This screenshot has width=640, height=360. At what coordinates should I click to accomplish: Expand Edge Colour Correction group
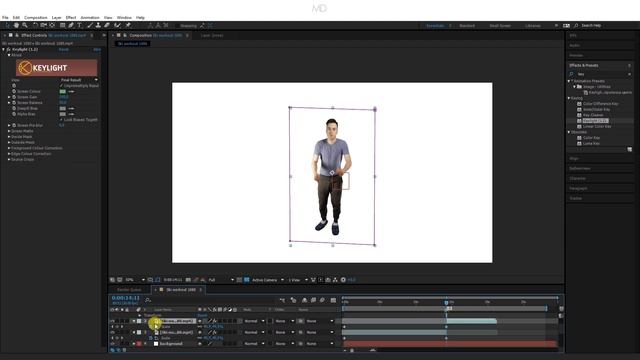pyautogui.click(x=9, y=154)
